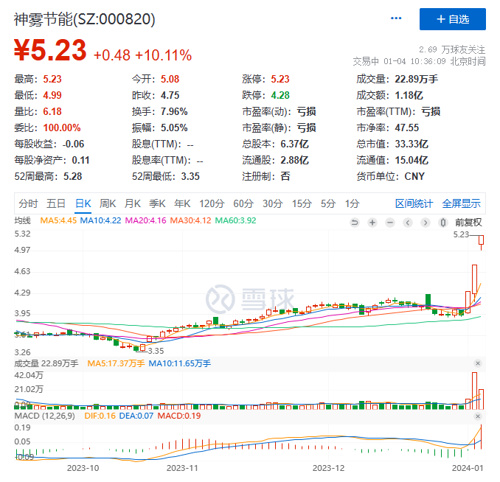
Task: Open 全屏显示 fullscreen view
Action: point(461,203)
